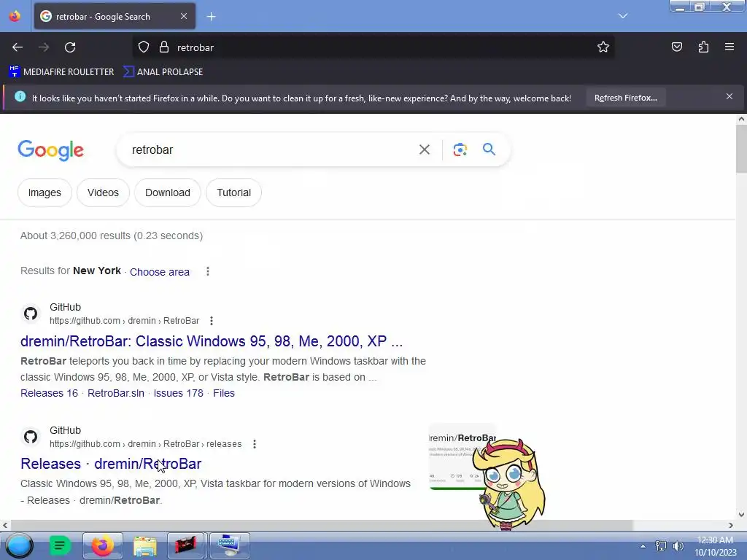
Task: Open the red and black taskbar app
Action: tap(186, 545)
